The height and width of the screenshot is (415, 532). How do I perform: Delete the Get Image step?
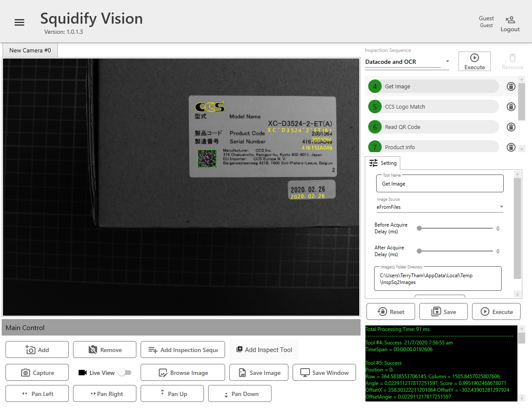(511, 86)
